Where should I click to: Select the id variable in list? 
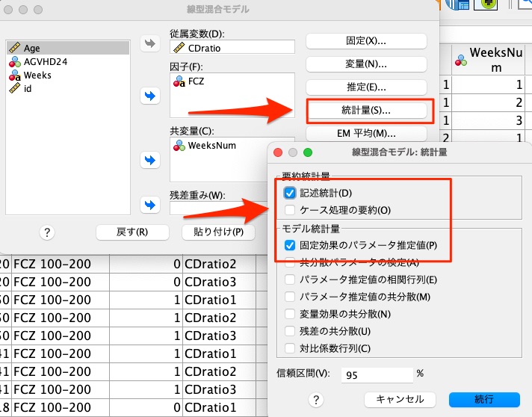[28, 89]
